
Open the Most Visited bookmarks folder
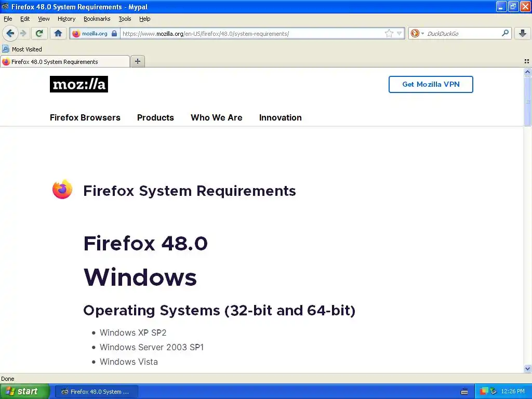coord(22,49)
